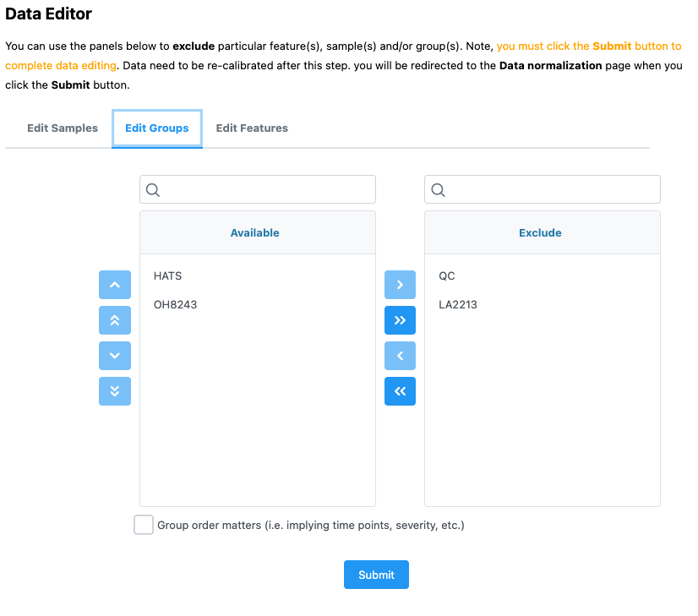Move all groups to Exclude list
The height and width of the screenshot is (616, 698).
(401, 320)
